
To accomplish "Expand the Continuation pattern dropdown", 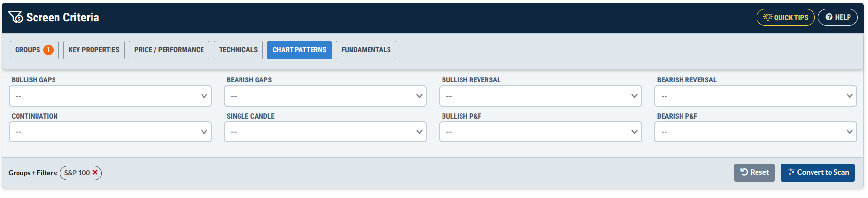I will (110, 132).
